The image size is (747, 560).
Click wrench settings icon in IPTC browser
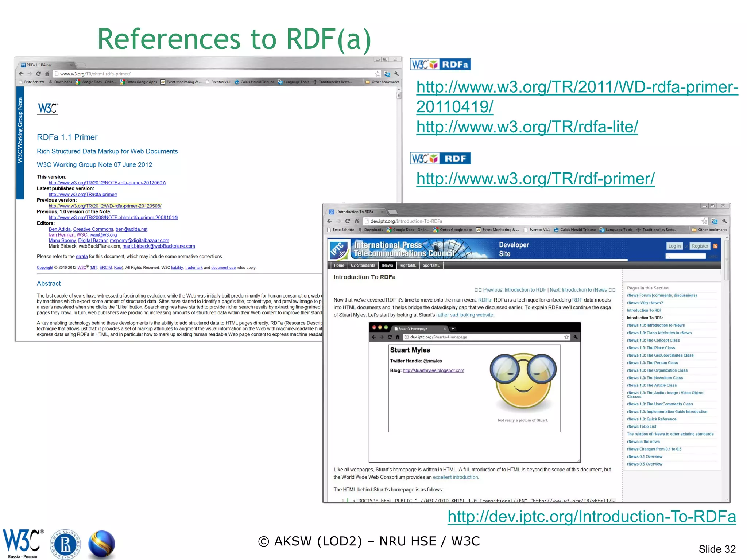pos(724,221)
